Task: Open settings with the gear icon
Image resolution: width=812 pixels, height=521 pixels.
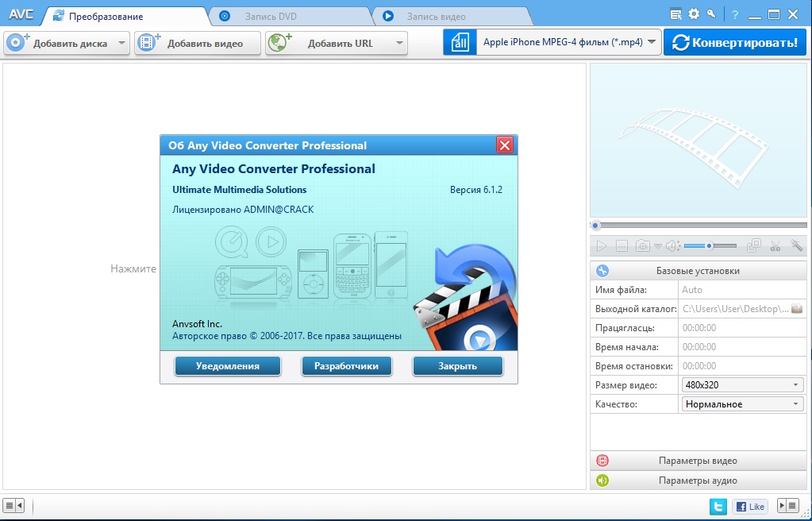Action: tap(694, 14)
